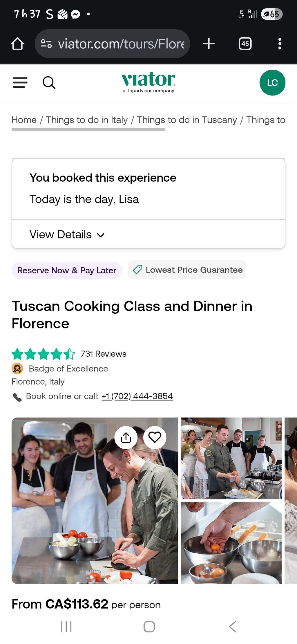Viewport: 297px width, 644px height.
Task: Show the 45 open tabs switcher
Action: pos(245,44)
